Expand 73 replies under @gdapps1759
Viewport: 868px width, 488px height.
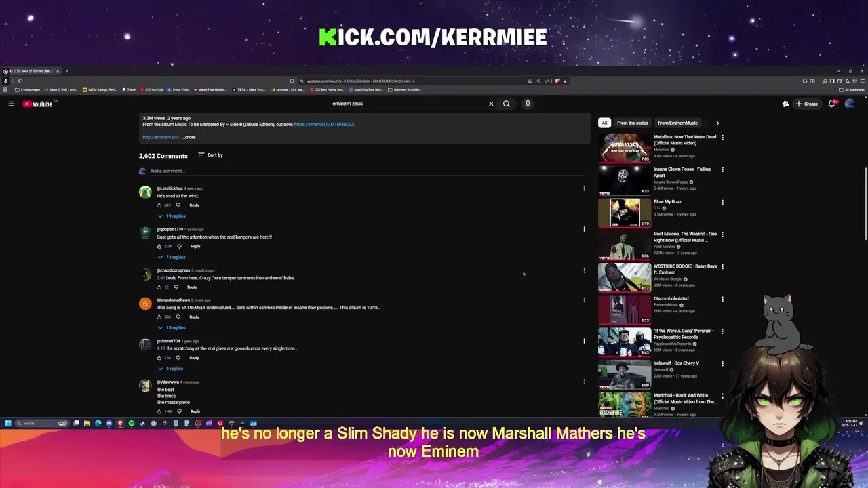(x=172, y=258)
